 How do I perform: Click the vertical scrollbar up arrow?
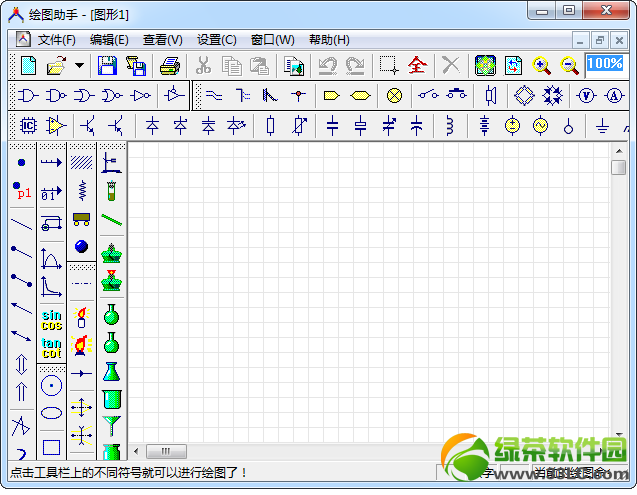tap(619, 151)
